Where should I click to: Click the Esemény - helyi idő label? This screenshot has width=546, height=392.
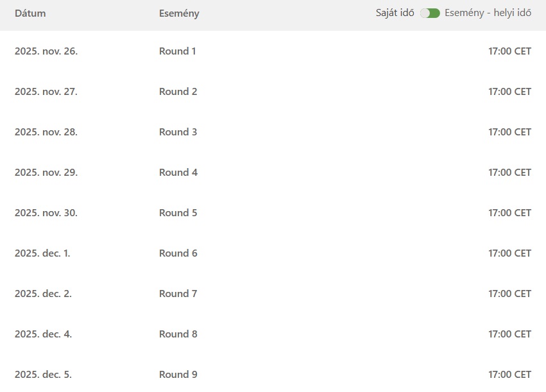[x=488, y=13]
